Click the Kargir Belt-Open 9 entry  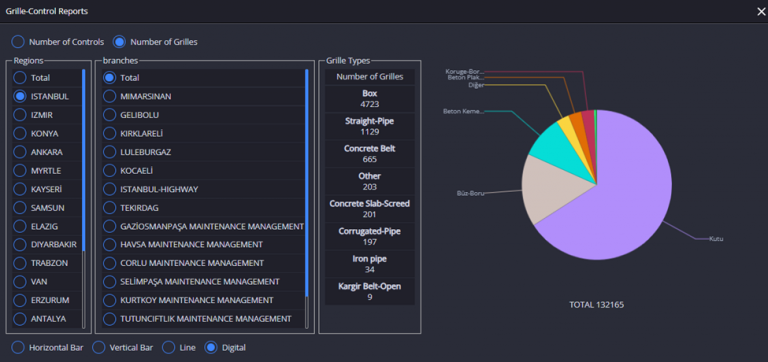[370, 291]
